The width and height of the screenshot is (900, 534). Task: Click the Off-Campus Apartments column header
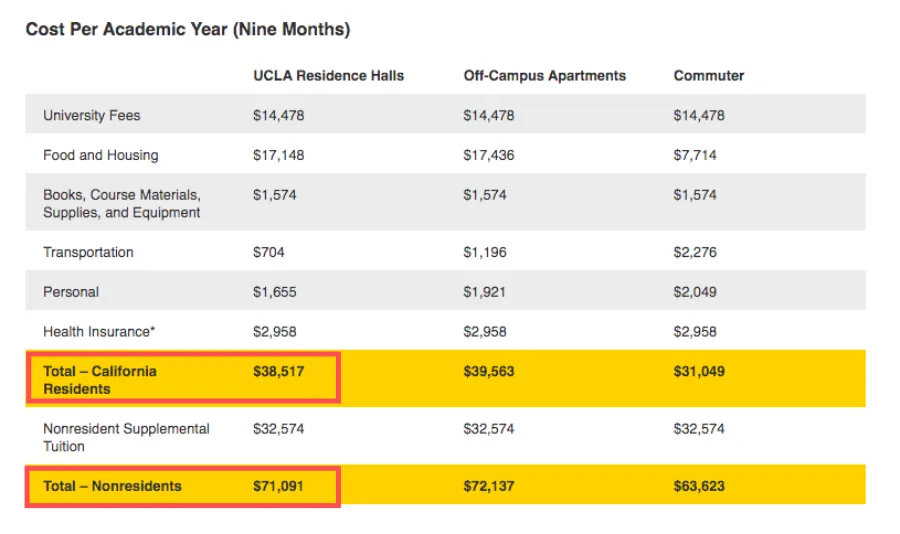pos(544,75)
